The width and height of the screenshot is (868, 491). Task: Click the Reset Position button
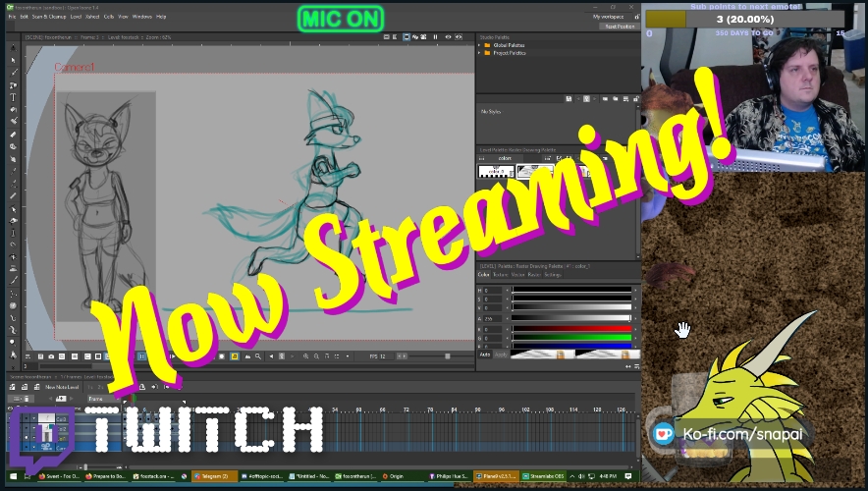click(620, 27)
